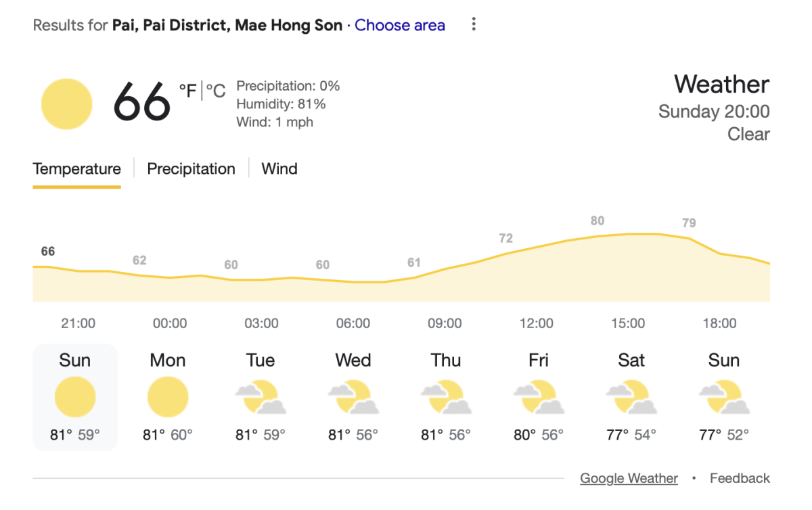Click the 15:00 point on temperature graph
812x510 pixels.
tap(628, 234)
